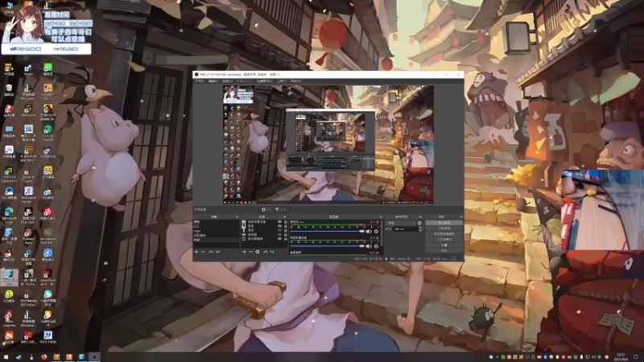This screenshot has height=362, width=644.
Task: Toggle the lock of the last source
Action: pyautogui.click(x=286, y=238)
